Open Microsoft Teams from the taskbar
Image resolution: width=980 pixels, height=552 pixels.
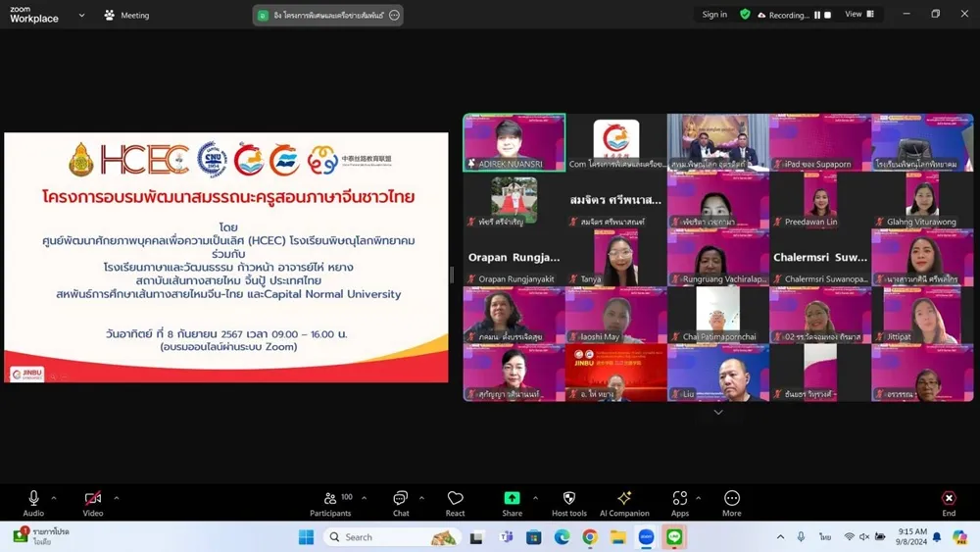pyautogui.click(x=507, y=537)
